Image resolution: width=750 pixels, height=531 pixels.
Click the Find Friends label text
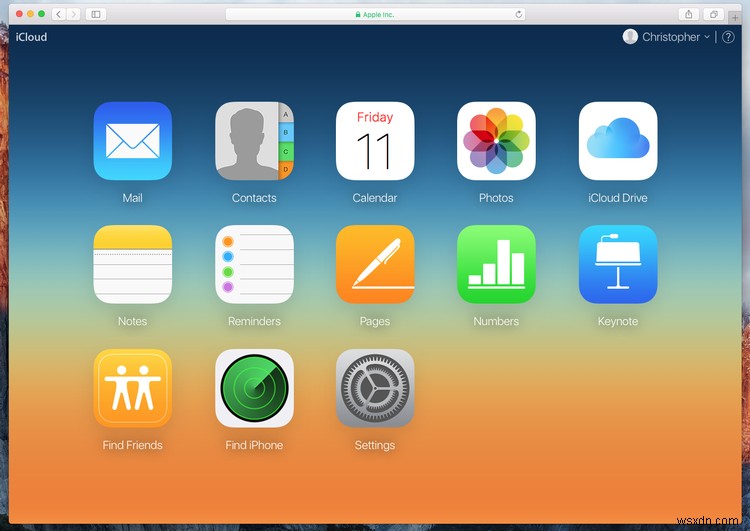(132, 445)
